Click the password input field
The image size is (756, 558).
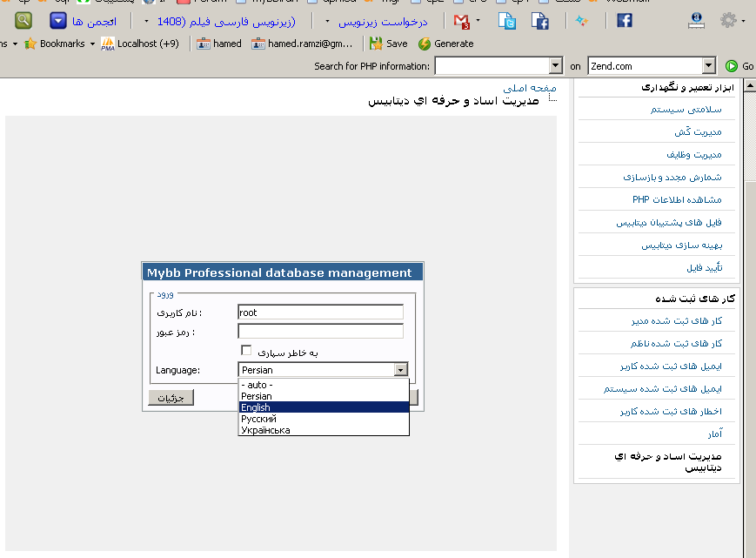coord(320,332)
